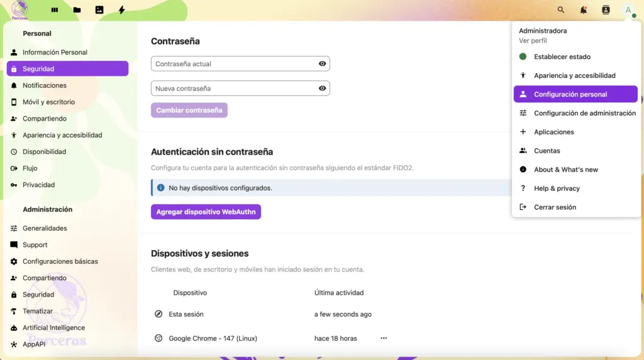Click the Agregar dispositivo WebAuthn button
Viewport: 644px width, 360px height.
206,212
